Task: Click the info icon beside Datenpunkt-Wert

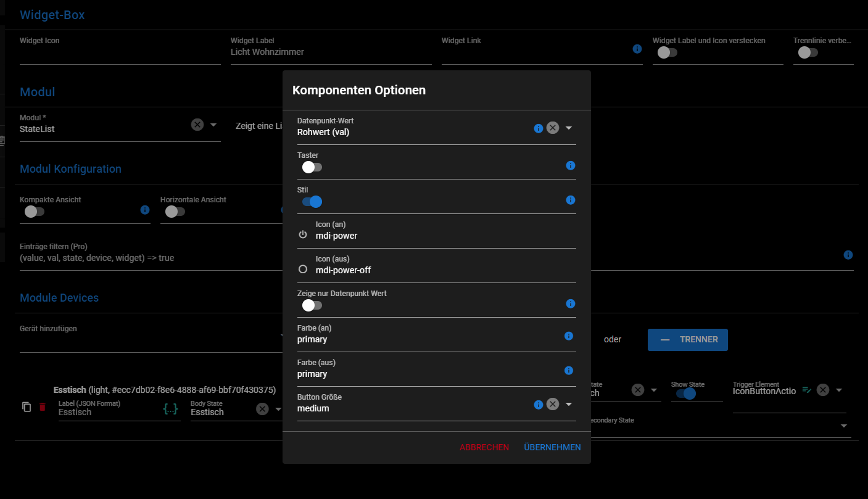Action: (538, 128)
